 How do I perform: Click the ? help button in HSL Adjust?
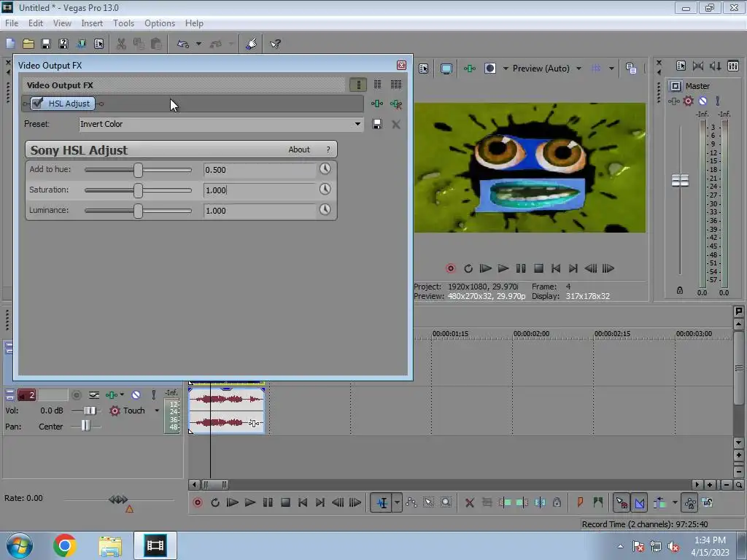point(328,149)
